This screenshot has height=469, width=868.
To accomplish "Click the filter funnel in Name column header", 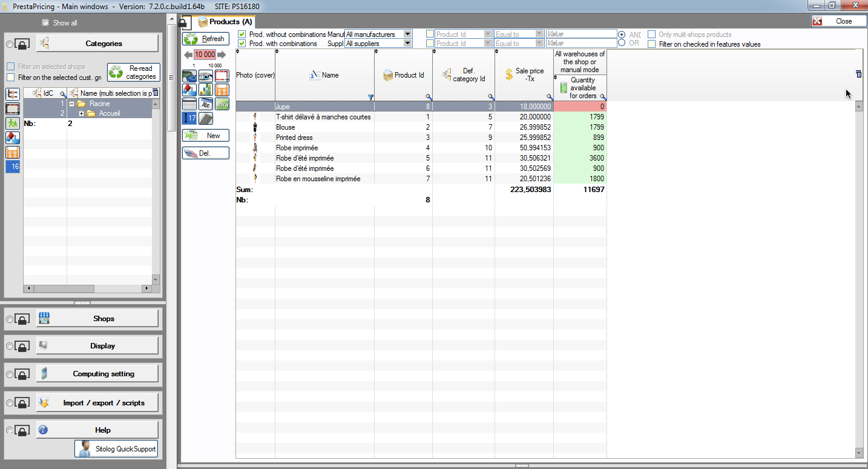I will coord(370,97).
